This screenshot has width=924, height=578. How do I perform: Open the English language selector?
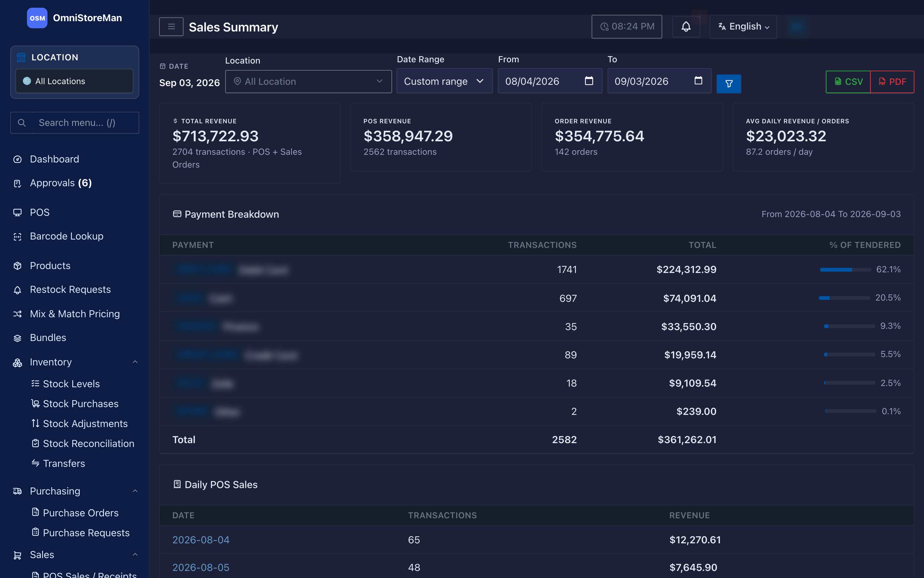click(743, 27)
